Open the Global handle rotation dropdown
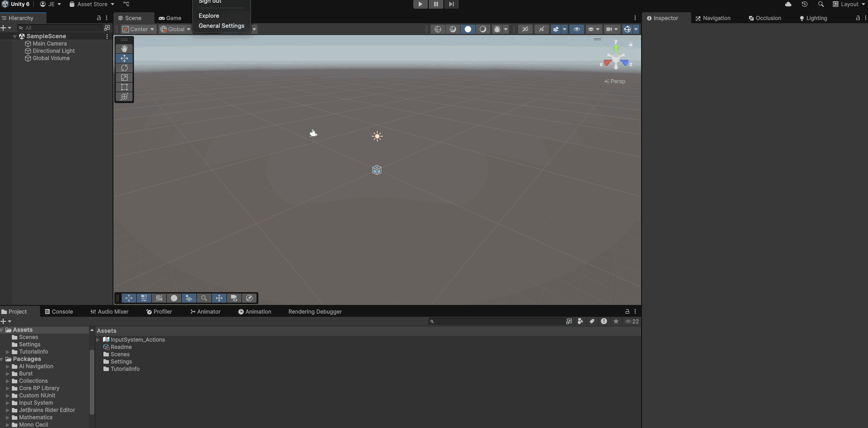The height and width of the screenshot is (428, 868). click(x=175, y=29)
